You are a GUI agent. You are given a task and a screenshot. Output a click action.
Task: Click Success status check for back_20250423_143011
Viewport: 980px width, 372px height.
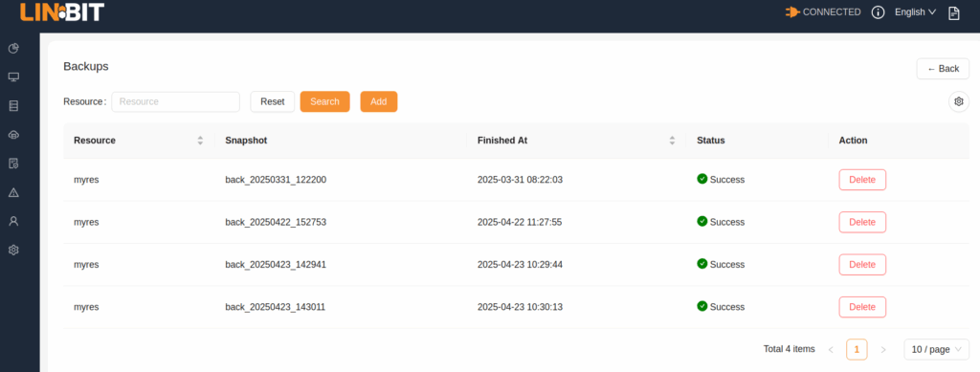click(702, 306)
